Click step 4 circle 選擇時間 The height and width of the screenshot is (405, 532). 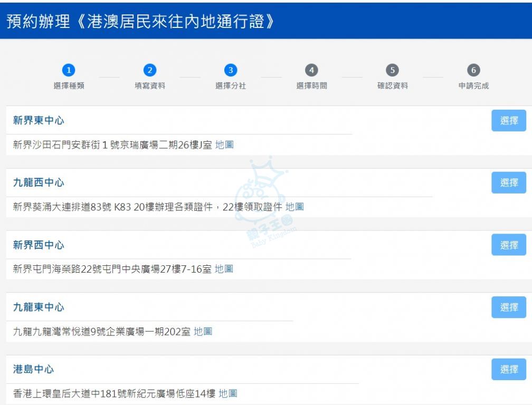[311, 70]
